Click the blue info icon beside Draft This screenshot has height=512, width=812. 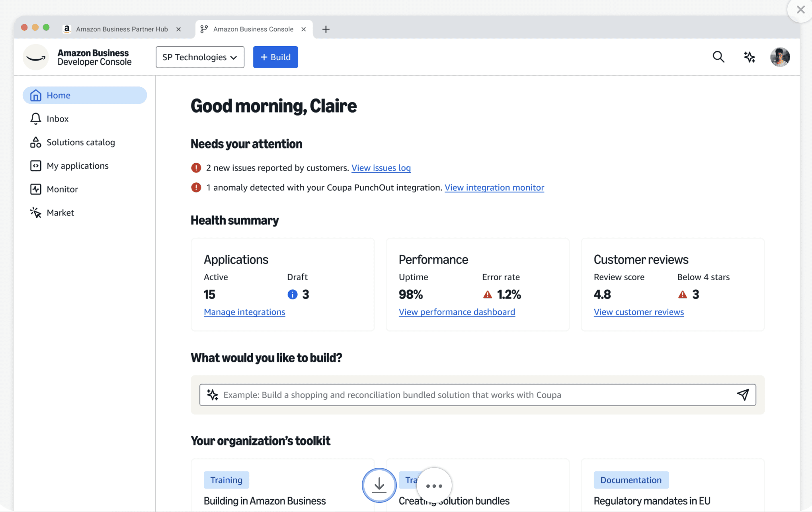point(292,294)
